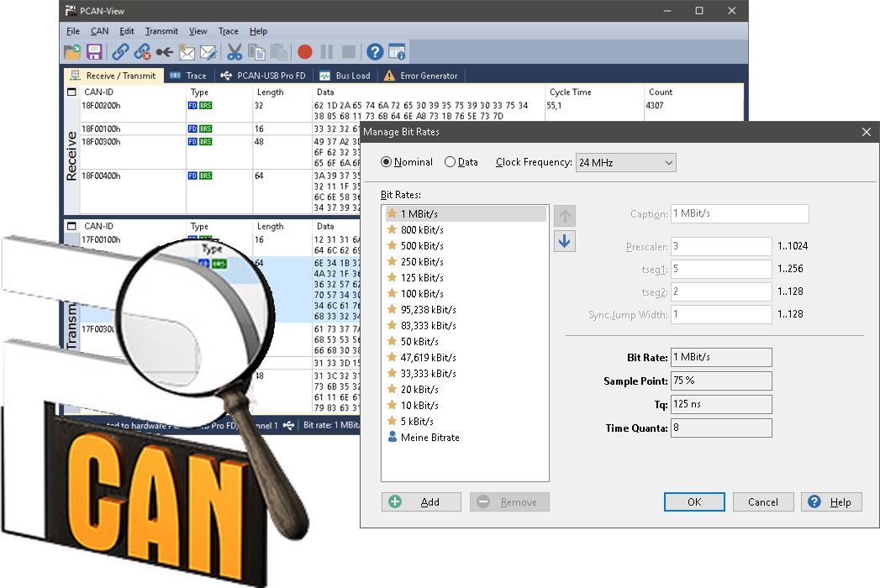This screenshot has width=880, height=588.
Task: Open a file using the folder icon
Action: tap(72, 52)
